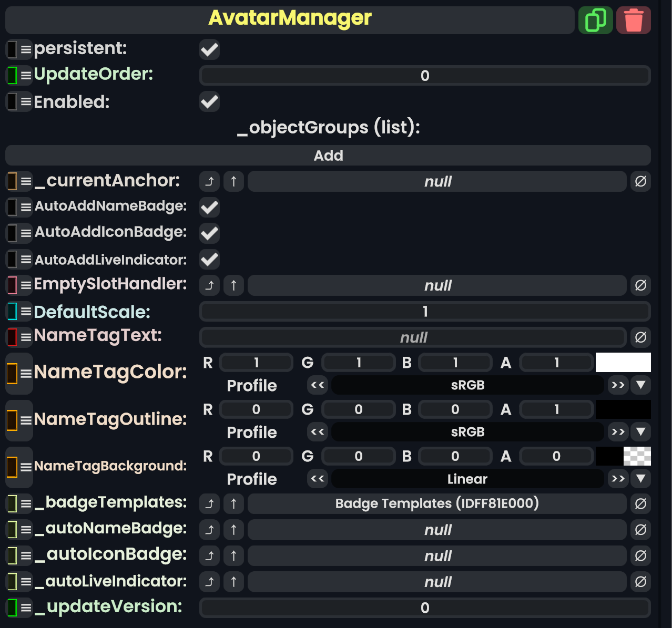Expand the NameTagOutline profile dropdown arrow
Screen dimensions: 672x628
(x=640, y=432)
